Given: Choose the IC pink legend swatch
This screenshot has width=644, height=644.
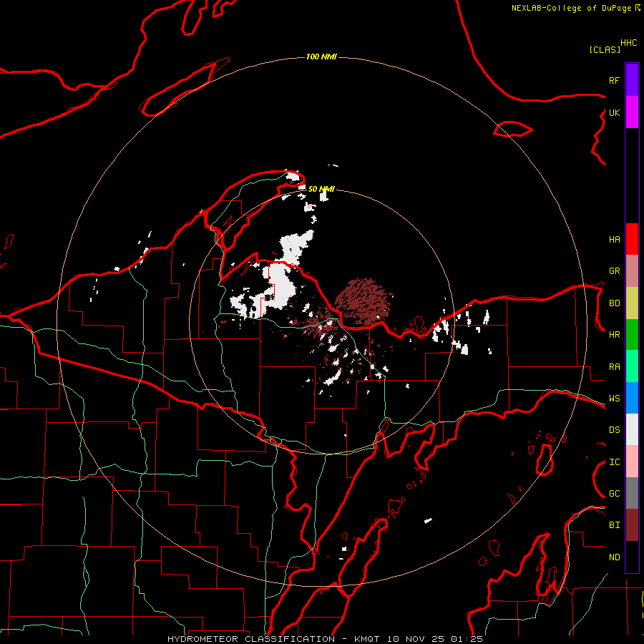Looking at the screenshot, I should [x=632, y=462].
